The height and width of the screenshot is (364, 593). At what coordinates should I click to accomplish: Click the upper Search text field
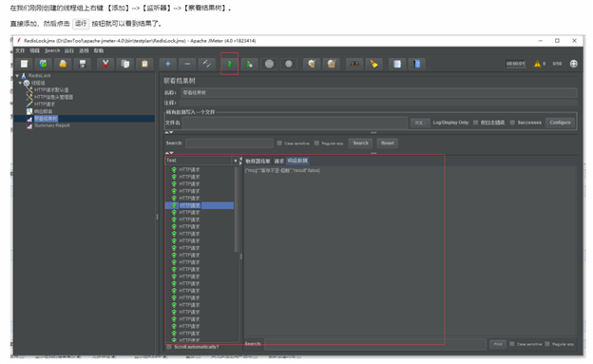point(229,143)
